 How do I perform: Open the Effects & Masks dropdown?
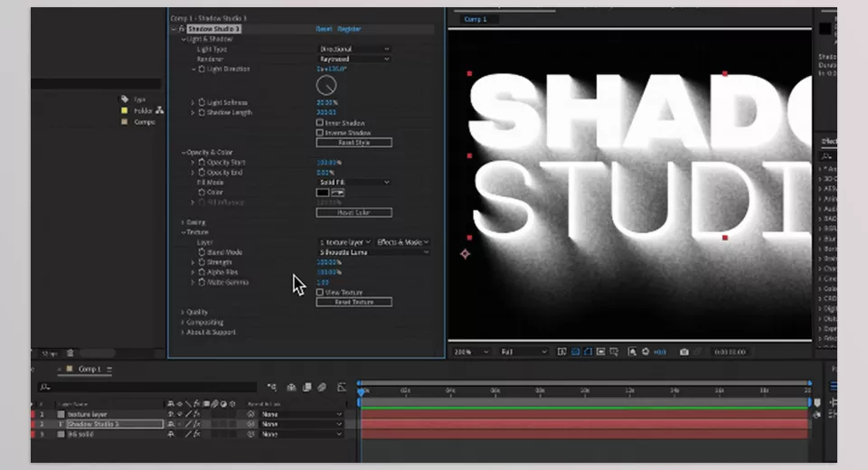click(402, 242)
